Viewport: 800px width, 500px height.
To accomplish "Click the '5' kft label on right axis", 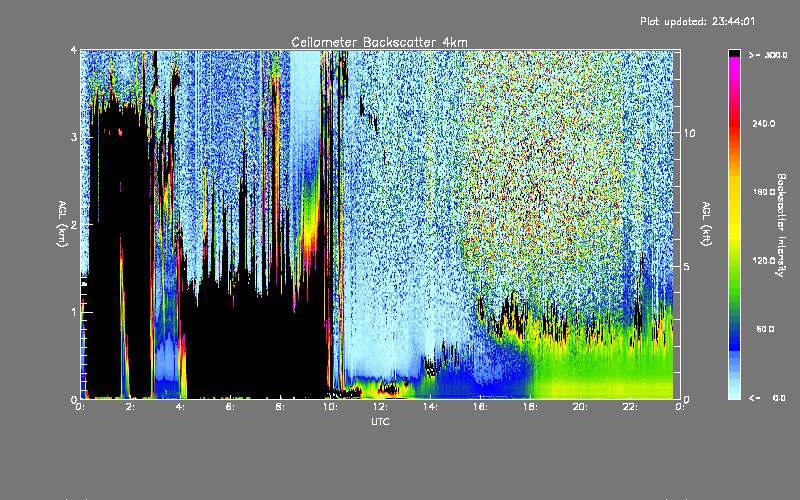I will point(687,266).
